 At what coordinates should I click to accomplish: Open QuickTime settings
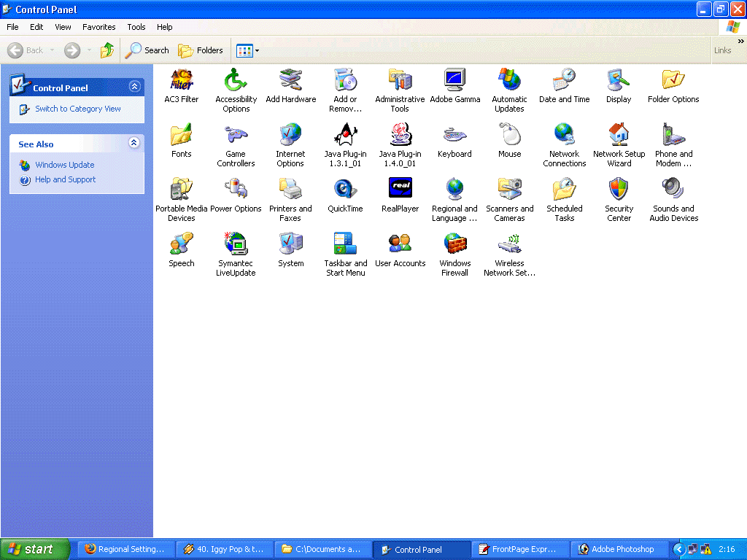point(345,195)
